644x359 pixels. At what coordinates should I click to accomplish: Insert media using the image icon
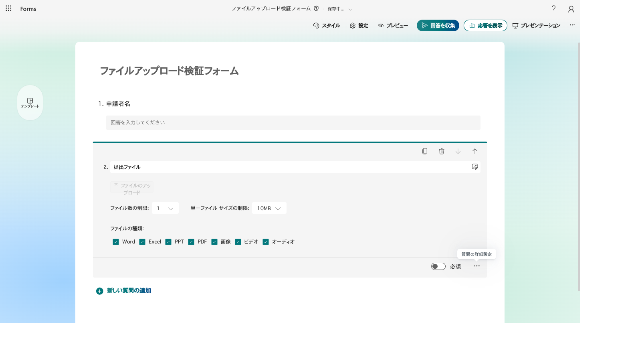pyautogui.click(x=475, y=167)
